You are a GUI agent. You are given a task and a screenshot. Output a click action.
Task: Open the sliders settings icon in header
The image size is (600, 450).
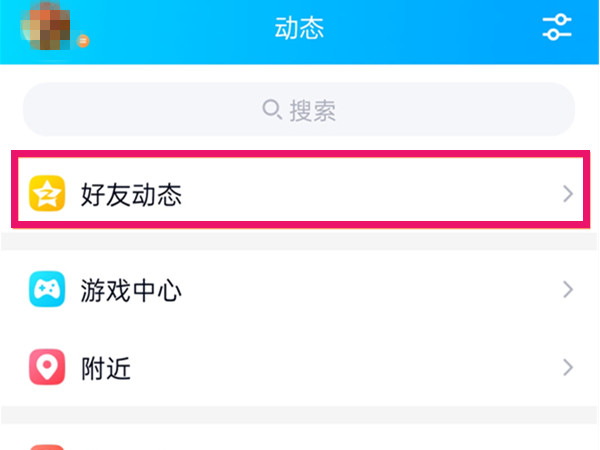pos(557,28)
